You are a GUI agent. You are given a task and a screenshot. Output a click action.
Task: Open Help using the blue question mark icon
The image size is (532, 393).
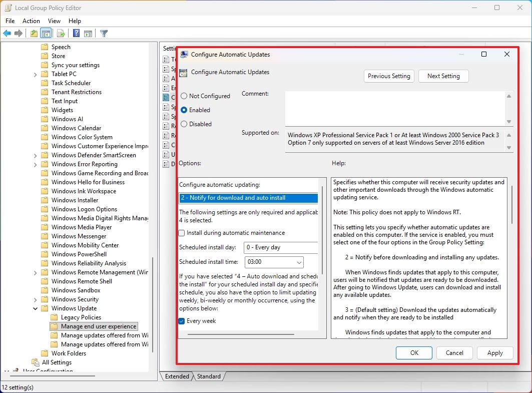point(76,33)
